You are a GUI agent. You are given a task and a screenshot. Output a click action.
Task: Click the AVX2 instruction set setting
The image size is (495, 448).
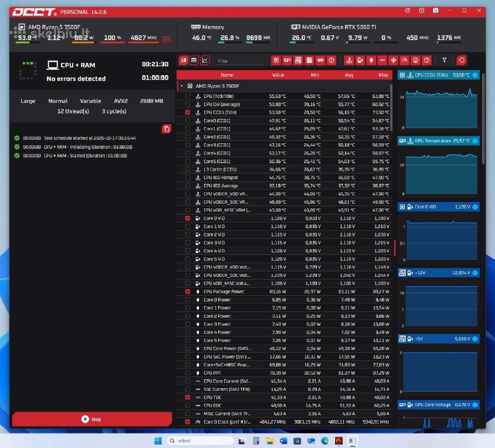(121, 101)
